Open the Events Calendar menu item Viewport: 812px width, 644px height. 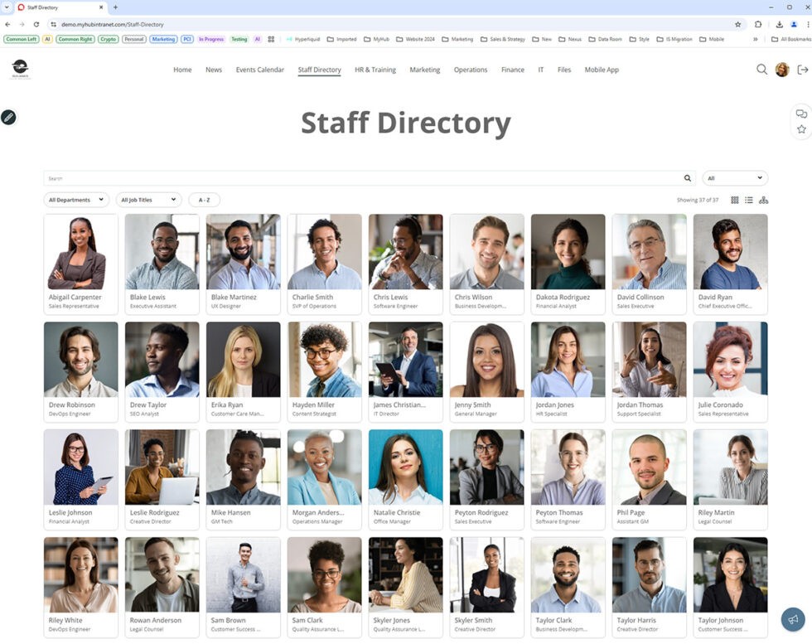(259, 70)
